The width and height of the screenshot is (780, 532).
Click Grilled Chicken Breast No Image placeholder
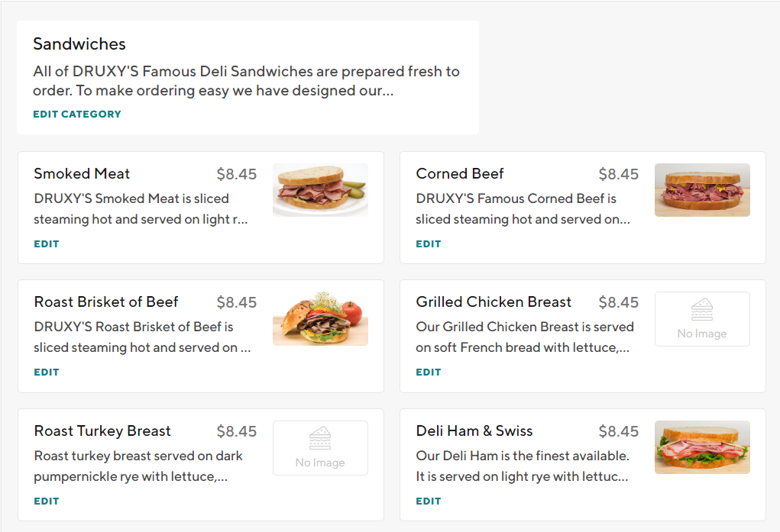pyautogui.click(x=702, y=319)
